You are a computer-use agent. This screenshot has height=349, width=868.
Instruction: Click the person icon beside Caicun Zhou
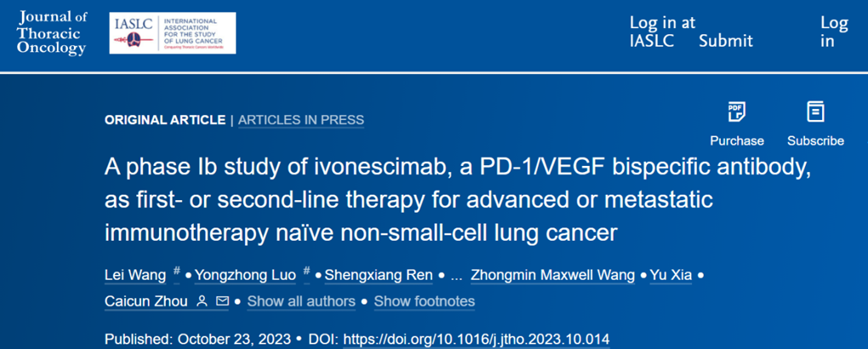202,301
